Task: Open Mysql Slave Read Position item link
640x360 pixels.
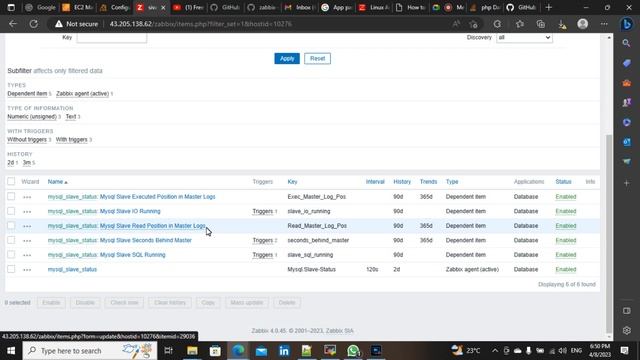Action: click(x=153, y=226)
